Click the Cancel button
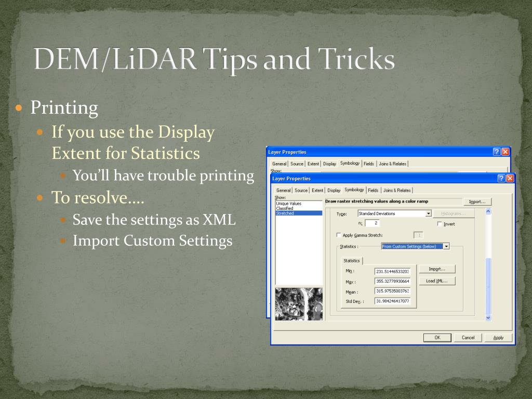Viewport: 532px width, 399px height. pos(468,338)
